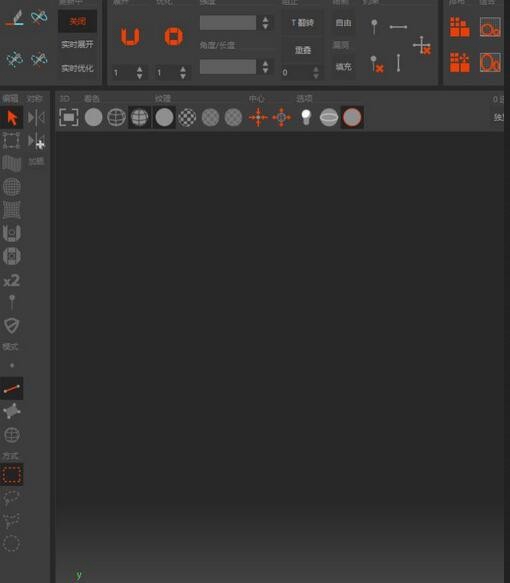Switch to edge selection mode icon
The image size is (510, 583).
(x=12, y=389)
